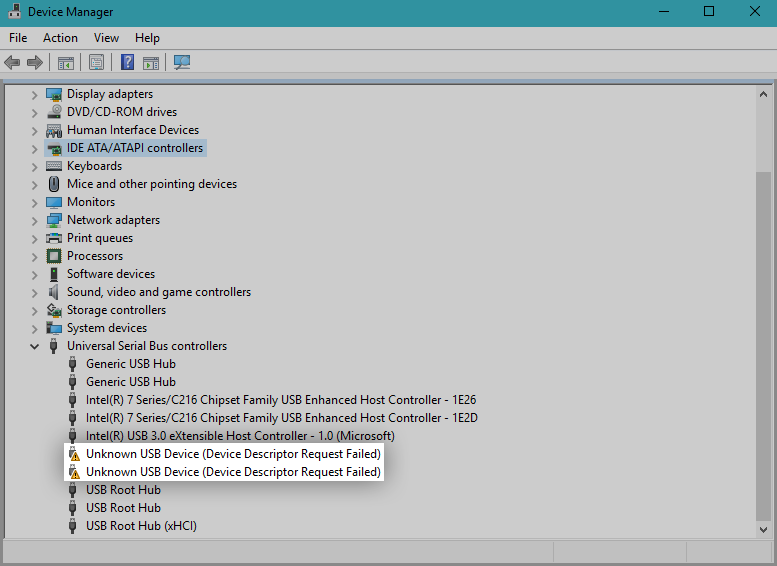Expand the Keyboards node
This screenshot has height=566, width=777.
[34, 167]
